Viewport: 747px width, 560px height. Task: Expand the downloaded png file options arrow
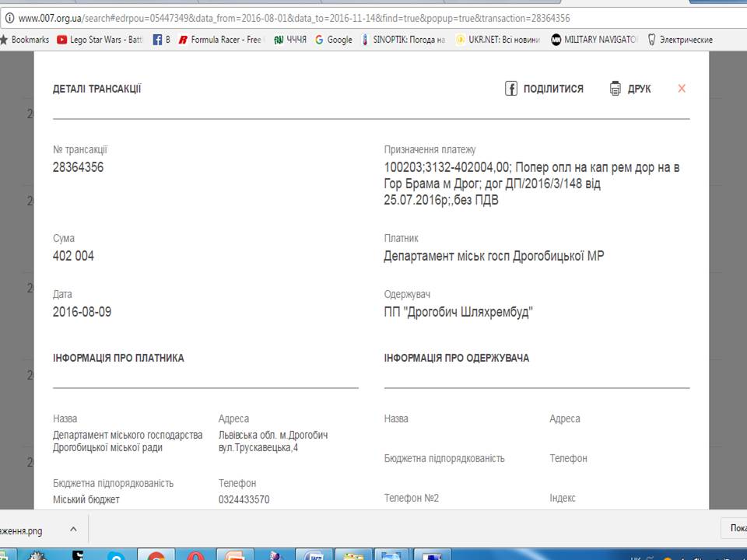click(x=73, y=529)
